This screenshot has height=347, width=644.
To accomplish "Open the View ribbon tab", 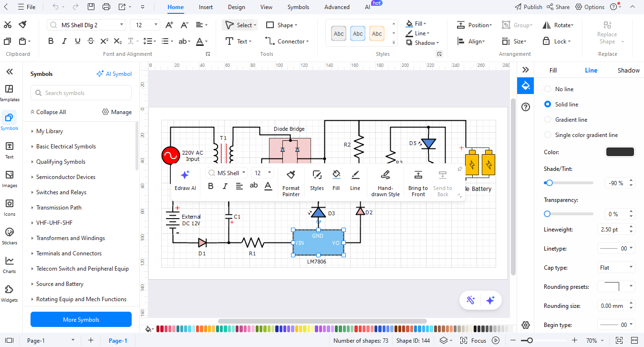I will tap(266, 7).
